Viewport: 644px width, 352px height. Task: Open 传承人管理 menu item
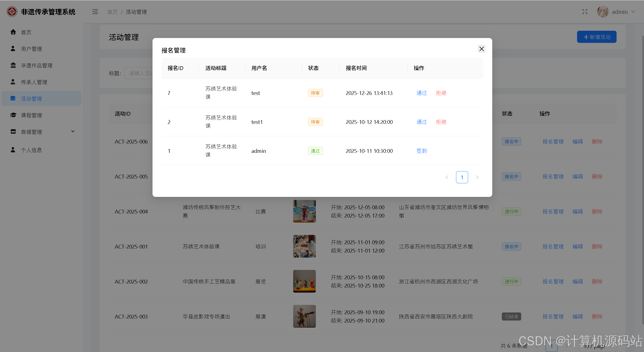pos(34,82)
